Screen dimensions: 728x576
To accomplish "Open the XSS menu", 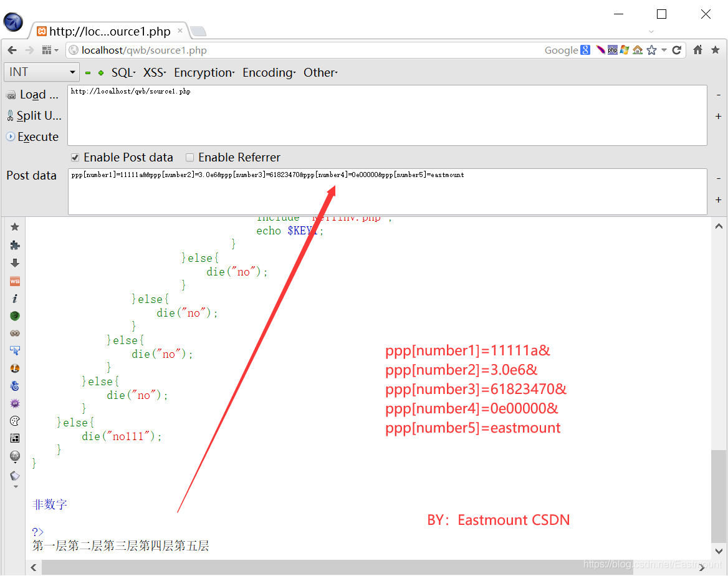I will [x=154, y=72].
